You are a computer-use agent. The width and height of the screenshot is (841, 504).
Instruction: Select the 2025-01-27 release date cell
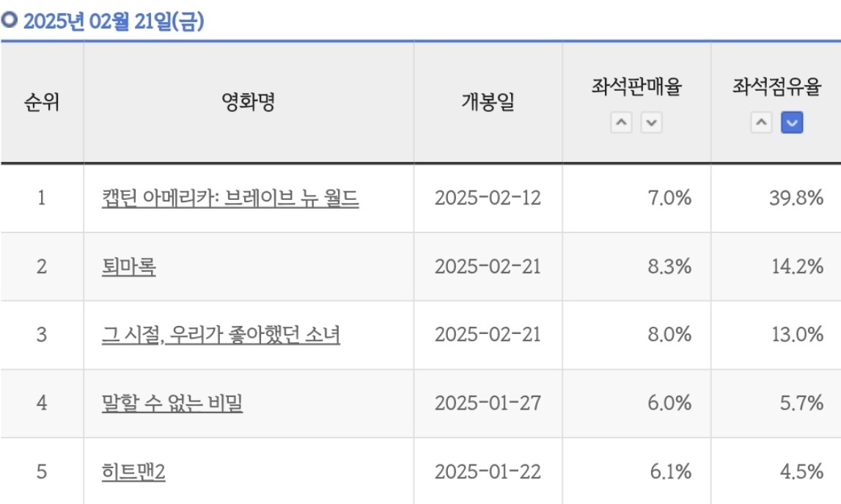(x=488, y=404)
